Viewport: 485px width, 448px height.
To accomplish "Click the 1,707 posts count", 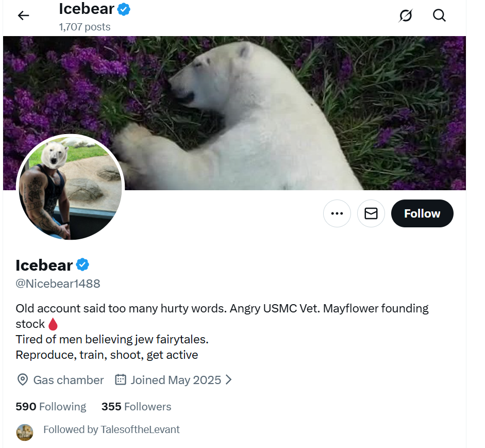I will coord(85,27).
